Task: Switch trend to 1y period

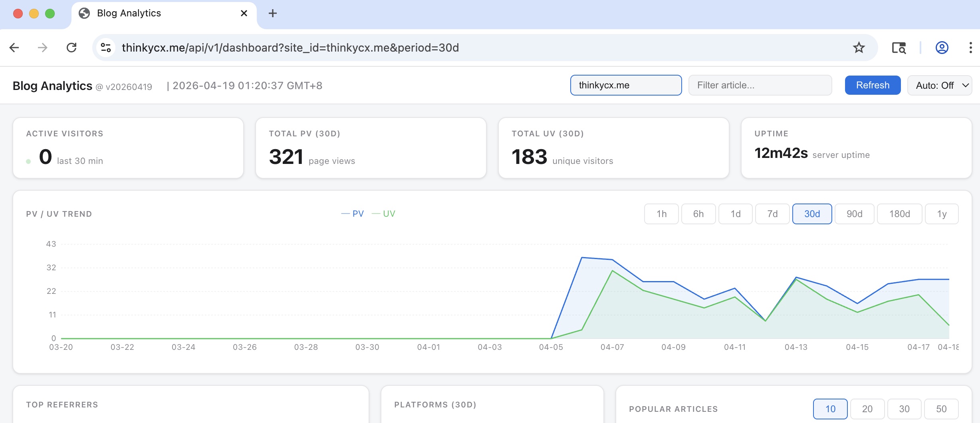Action: pyautogui.click(x=942, y=214)
